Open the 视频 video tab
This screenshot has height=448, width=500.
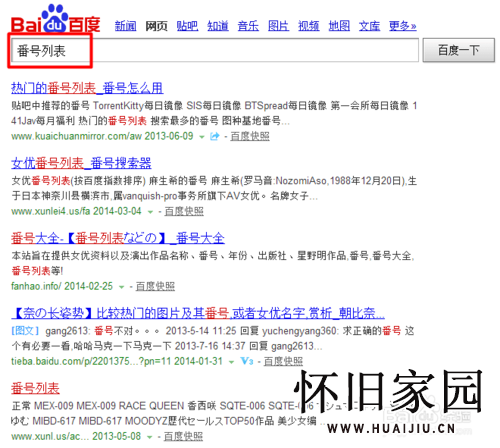tap(309, 26)
